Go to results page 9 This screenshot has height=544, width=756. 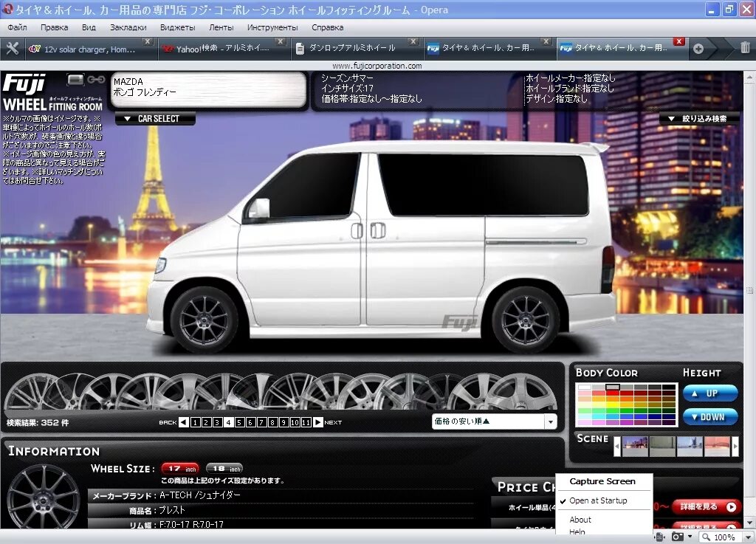coord(283,422)
